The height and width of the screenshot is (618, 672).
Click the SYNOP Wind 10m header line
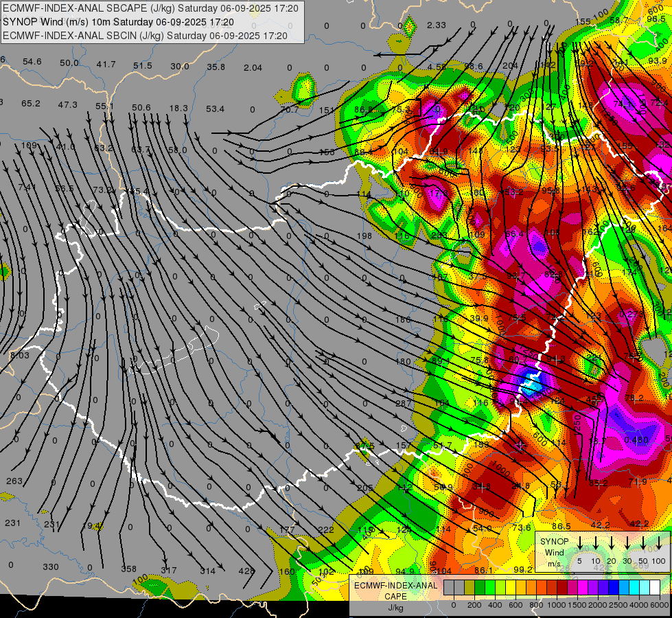[118, 22]
